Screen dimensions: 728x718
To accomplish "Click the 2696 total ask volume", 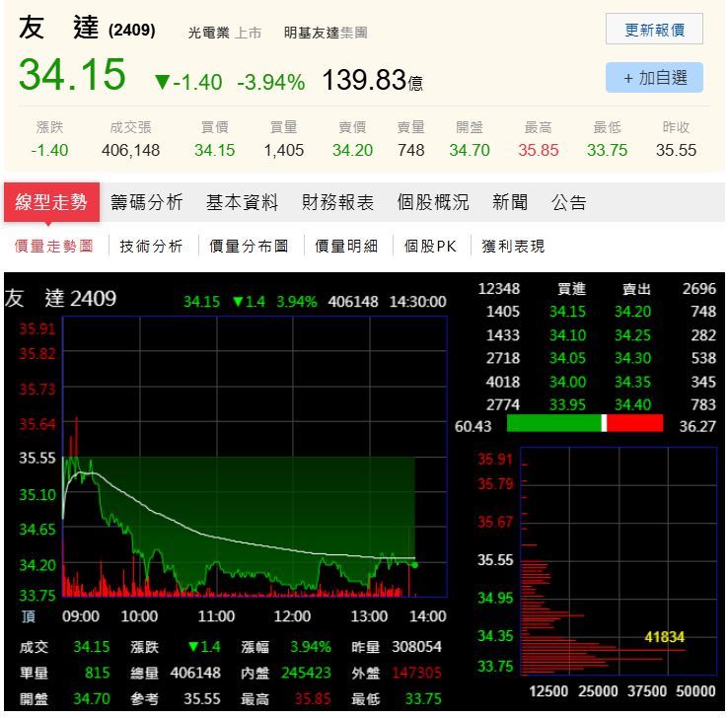I will click(699, 289).
